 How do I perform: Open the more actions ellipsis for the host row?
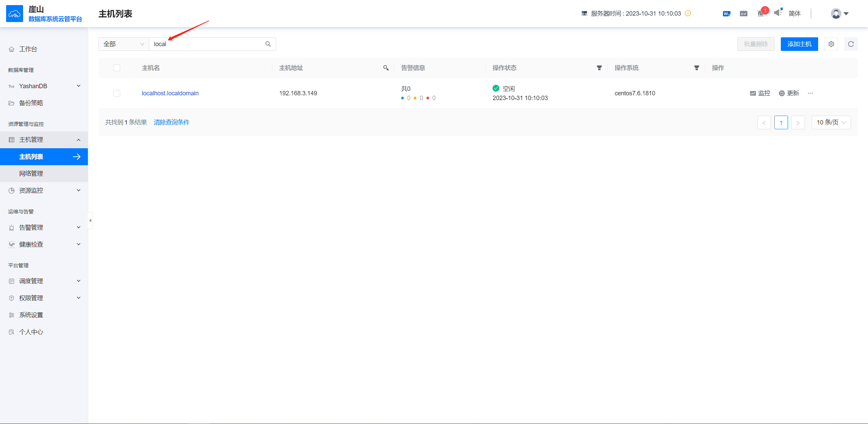(x=810, y=93)
